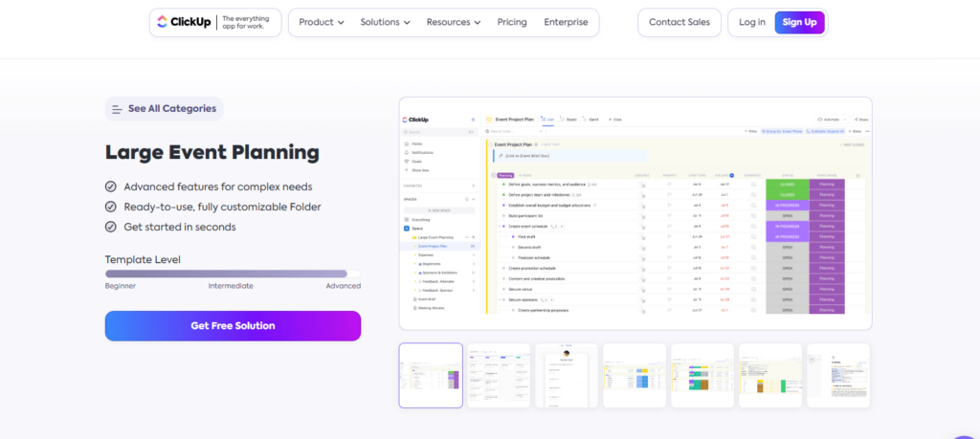
Task: Go to the Pricing page
Action: pos(512,23)
